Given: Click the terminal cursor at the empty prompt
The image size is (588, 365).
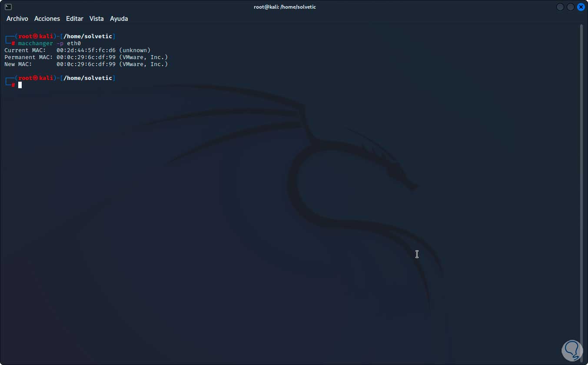Looking at the screenshot, I should coord(20,85).
